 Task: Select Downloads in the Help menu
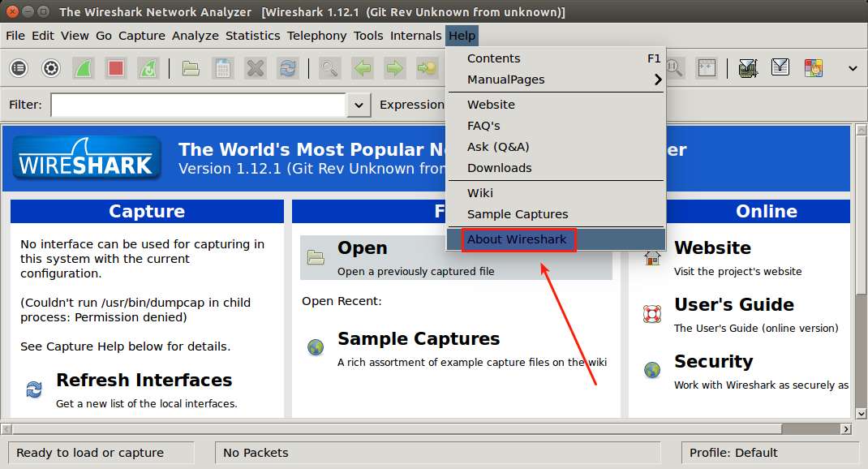[556, 168]
